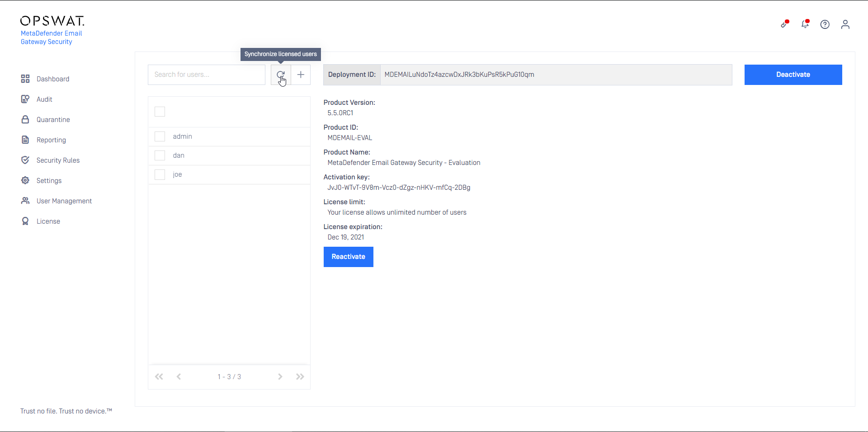Click the User Management people icon
This screenshot has width=868, height=432.
point(25,201)
